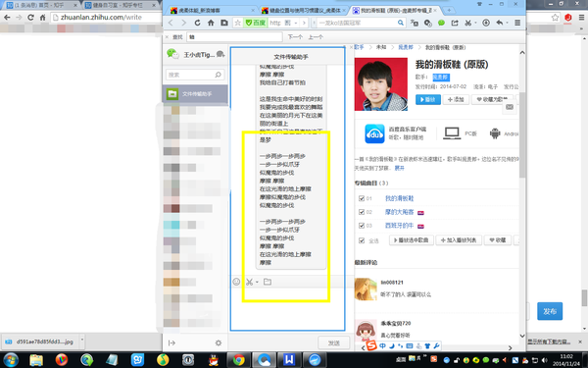Image resolution: width=588 pixels, height=368 pixels.
Task: Open the QQ penguin icon on taskbar
Action: (214, 360)
